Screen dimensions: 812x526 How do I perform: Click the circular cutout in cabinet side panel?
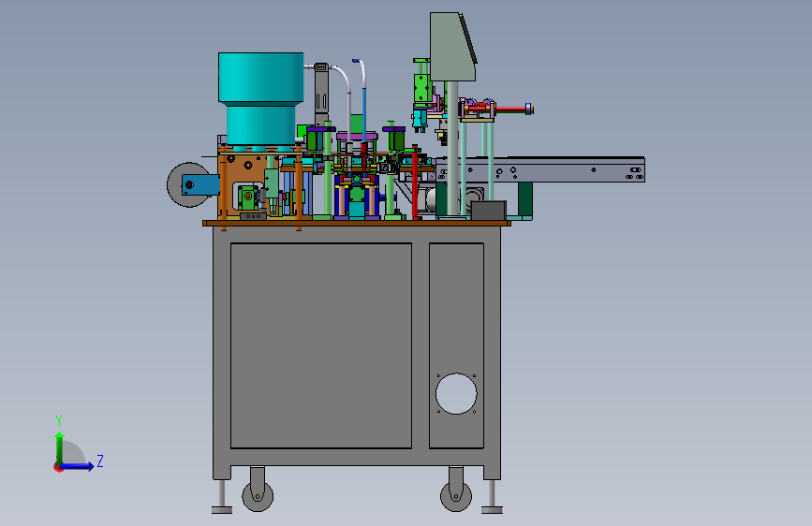456,393
